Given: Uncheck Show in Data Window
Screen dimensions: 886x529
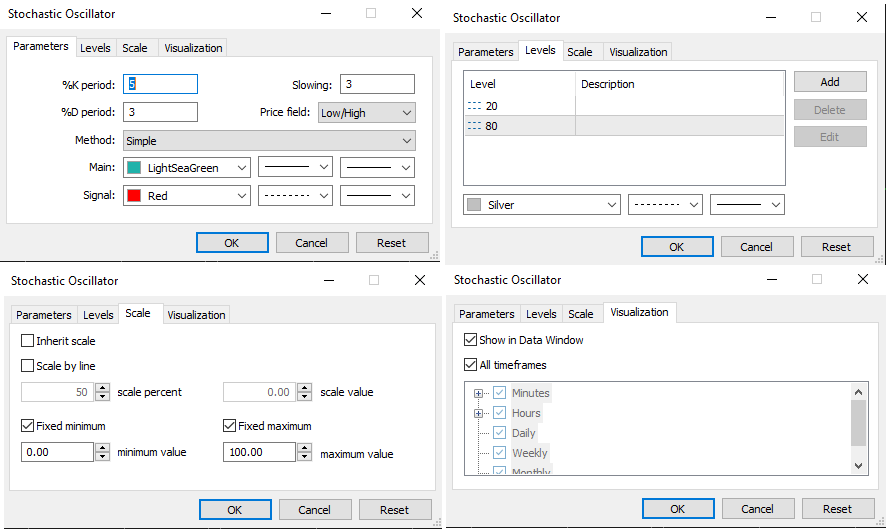Looking at the screenshot, I should [x=471, y=340].
